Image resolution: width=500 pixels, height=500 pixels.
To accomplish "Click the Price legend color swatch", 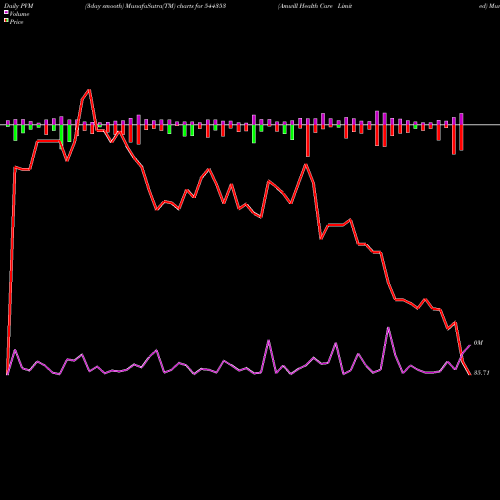I will pyautogui.click(x=6, y=21).
